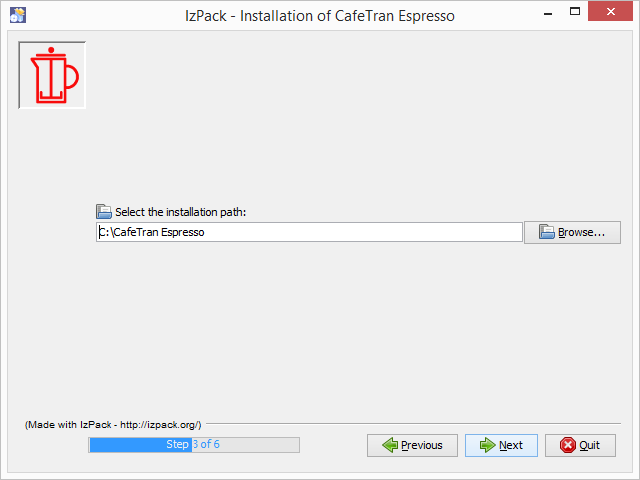The height and width of the screenshot is (480, 640).
Task: Click the window title bar text
Action: (319, 14)
